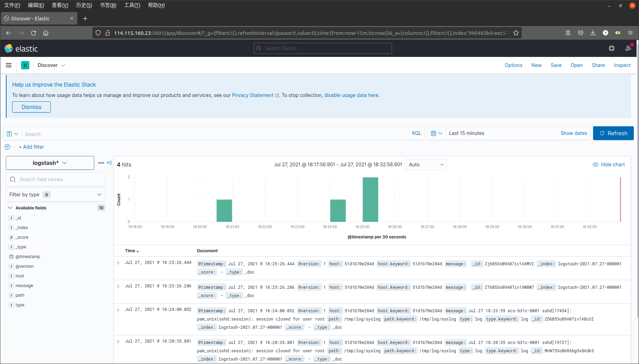Close the Discover - Elastic tab
This screenshot has width=639, height=364.
click(x=72, y=19)
